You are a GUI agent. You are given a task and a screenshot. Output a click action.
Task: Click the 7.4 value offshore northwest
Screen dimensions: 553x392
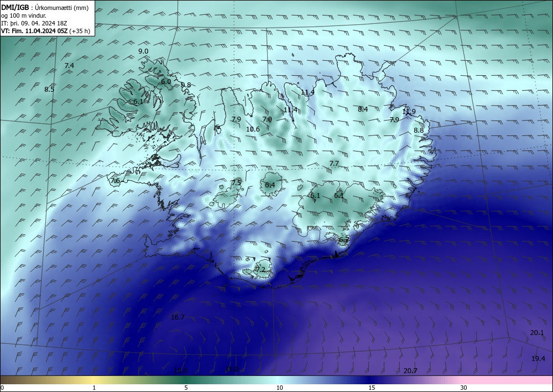point(69,66)
